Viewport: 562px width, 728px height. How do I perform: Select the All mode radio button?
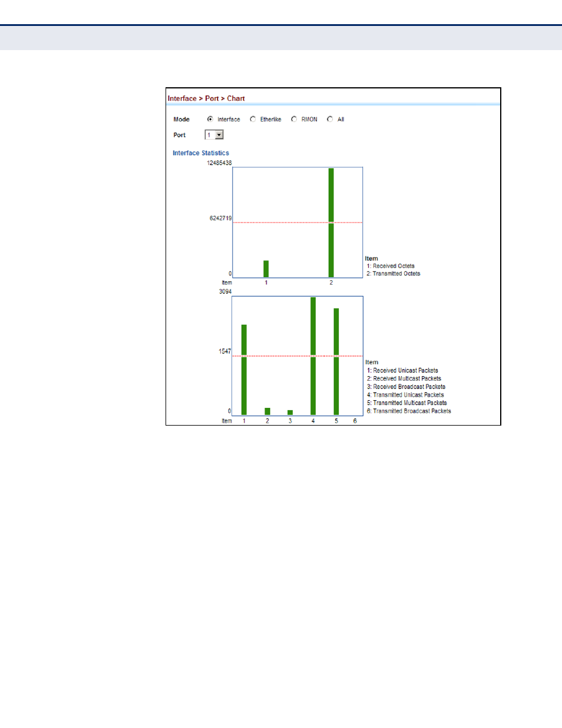330,119
